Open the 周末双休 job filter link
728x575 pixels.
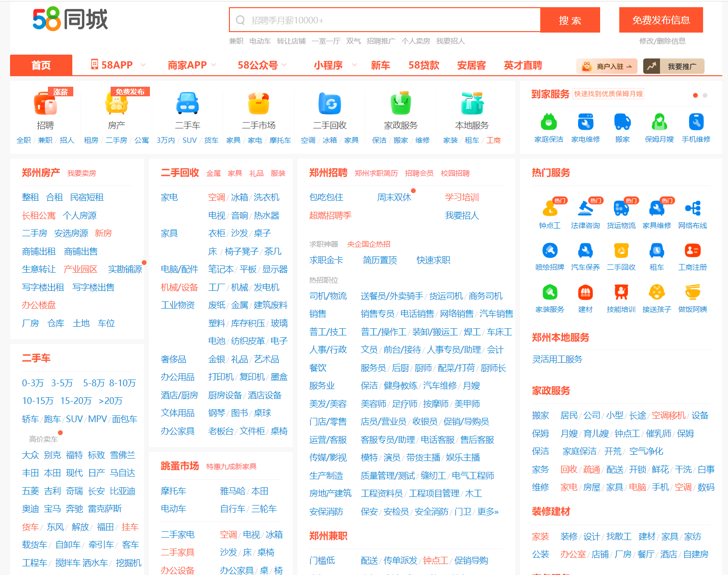click(394, 197)
